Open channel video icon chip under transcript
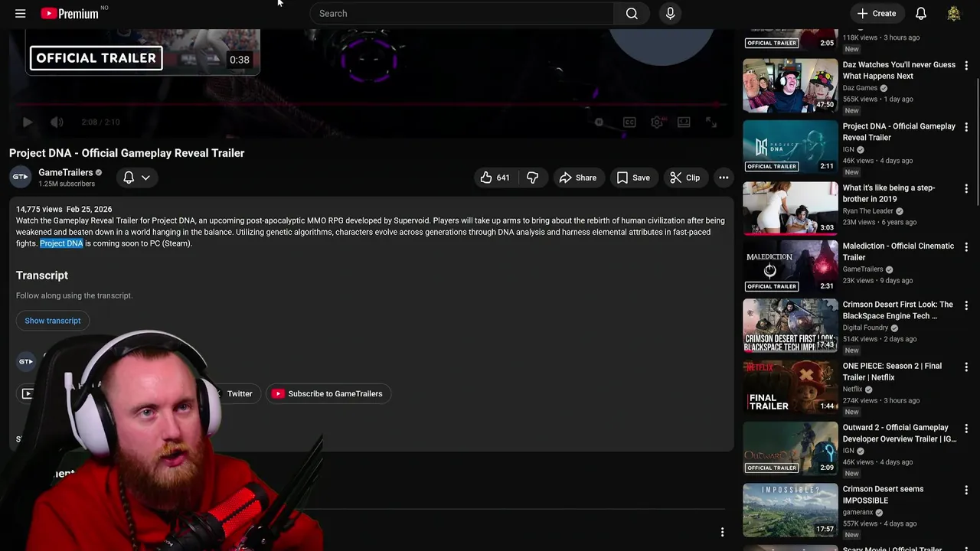 pos(28,393)
